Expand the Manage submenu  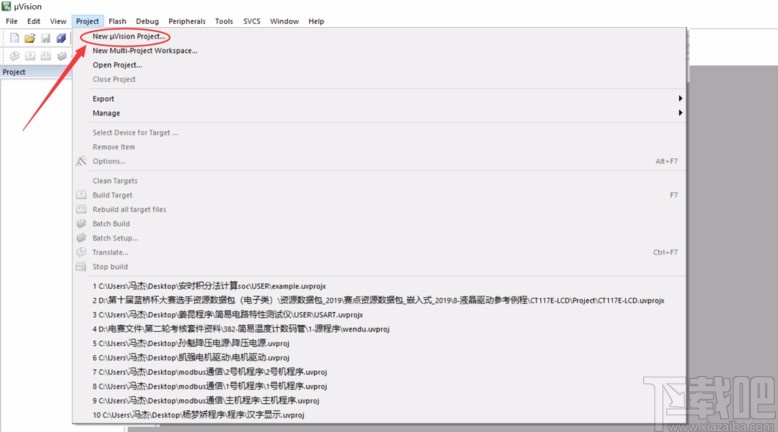[x=380, y=113]
